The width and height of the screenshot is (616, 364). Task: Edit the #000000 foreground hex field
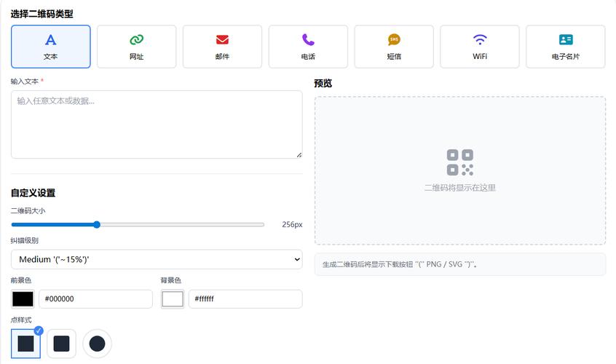[96, 299]
